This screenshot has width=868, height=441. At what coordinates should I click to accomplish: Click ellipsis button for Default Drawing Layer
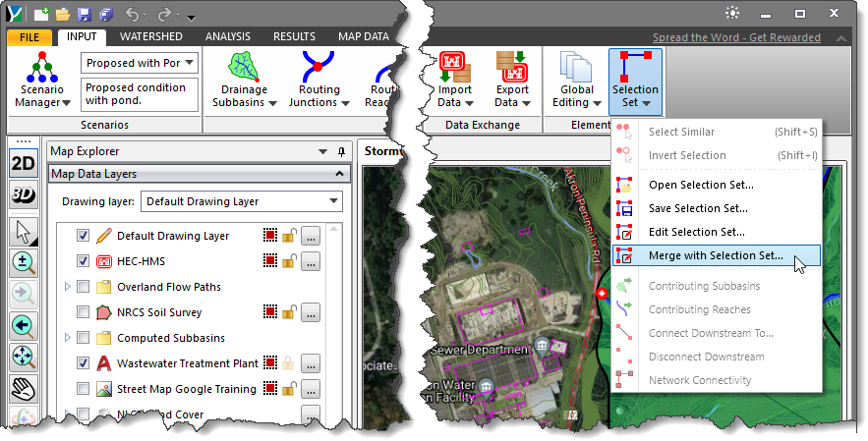[311, 237]
